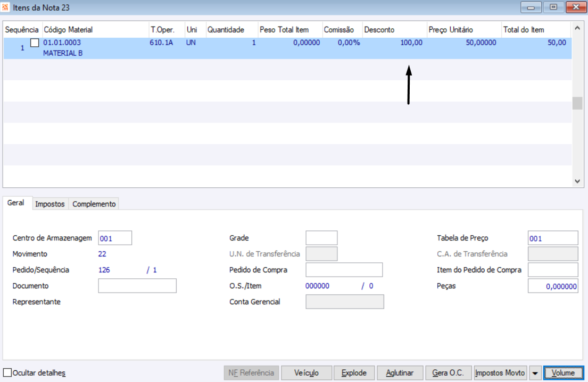The height and width of the screenshot is (382, 588).
Task: Close the Itens da Nota 23 window
Action: [576, 7]
